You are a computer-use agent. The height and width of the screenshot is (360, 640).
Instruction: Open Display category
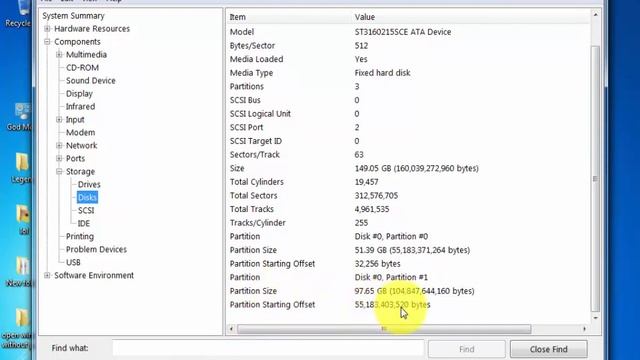(79, 94)
